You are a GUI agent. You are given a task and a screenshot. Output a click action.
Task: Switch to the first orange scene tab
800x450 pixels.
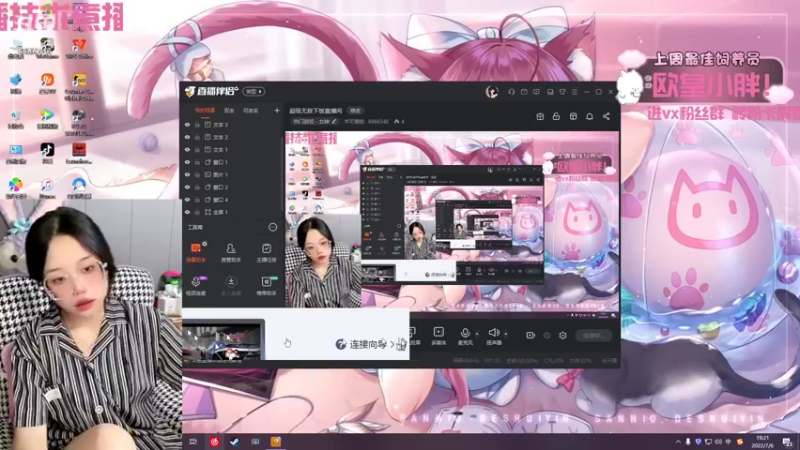[x=205, y=110]
